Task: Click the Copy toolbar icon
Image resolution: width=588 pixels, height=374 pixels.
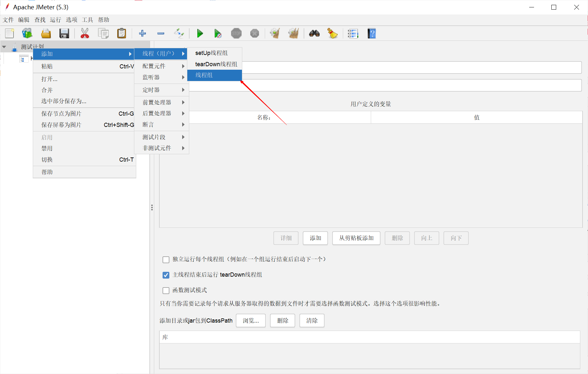Action: pyautogui.click(x=103, y=33)
